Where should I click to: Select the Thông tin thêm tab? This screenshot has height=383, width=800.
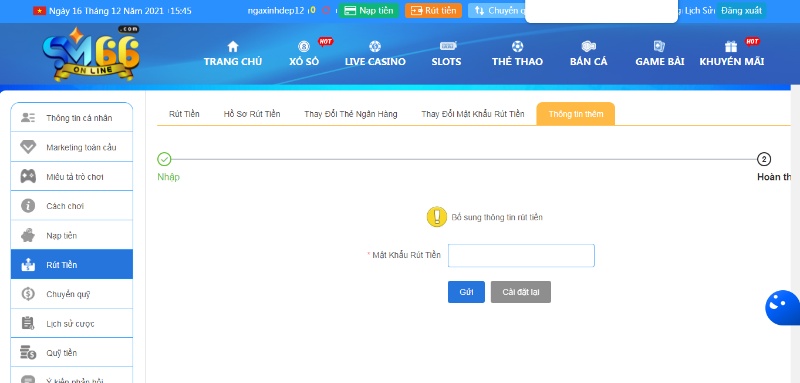[x=576, y=114]
